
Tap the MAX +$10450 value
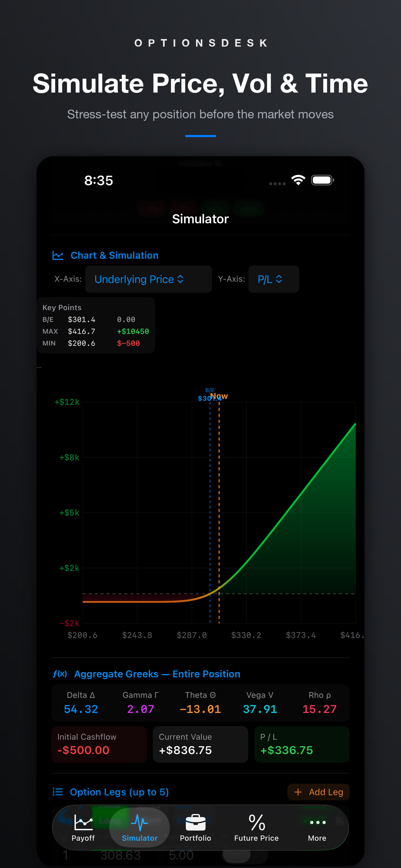pyautogui.click(x=133, y=331)
